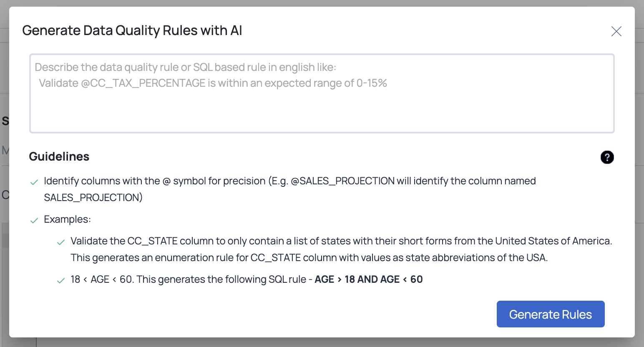Viewport: 644px width, 347px height.
Task: Click the checkmark beside Identify columns guideline
Action: [34, 182]
